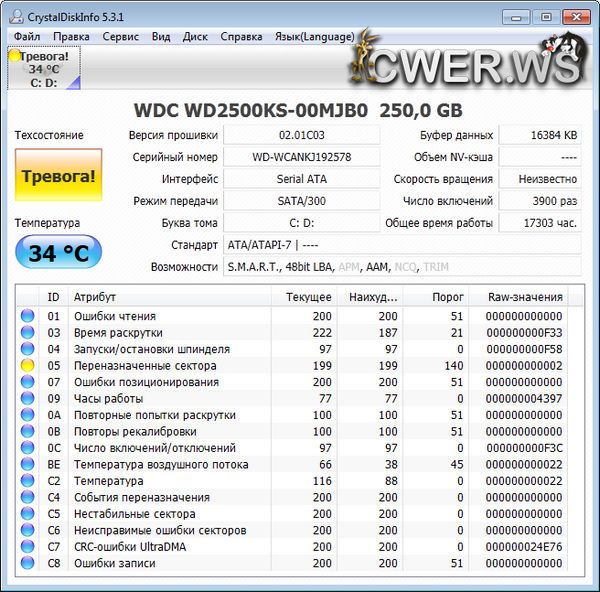Screen dimensions: 600x592
Task: Select the Тревога! 34 °C disk C: D: tab
Action: pos(45,69)
